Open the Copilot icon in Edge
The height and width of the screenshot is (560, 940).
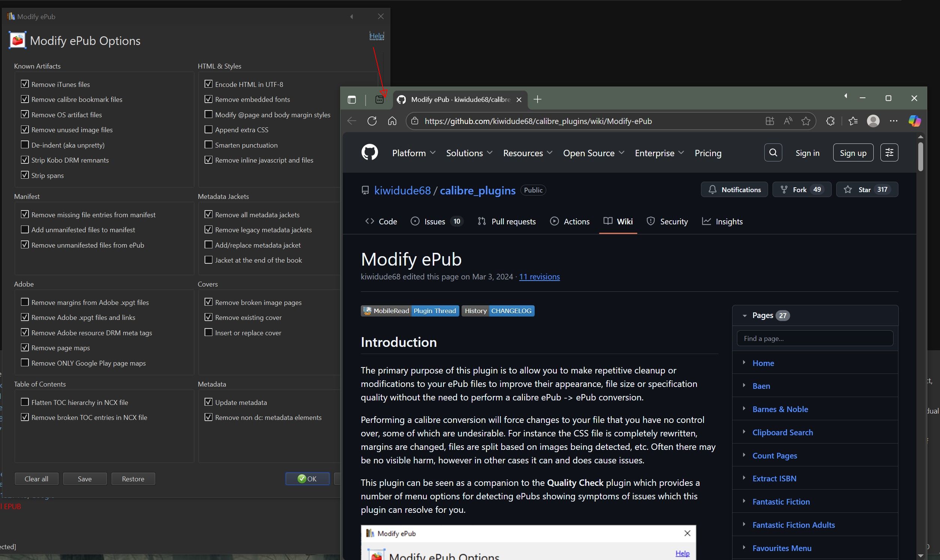(x=915, y=121)
